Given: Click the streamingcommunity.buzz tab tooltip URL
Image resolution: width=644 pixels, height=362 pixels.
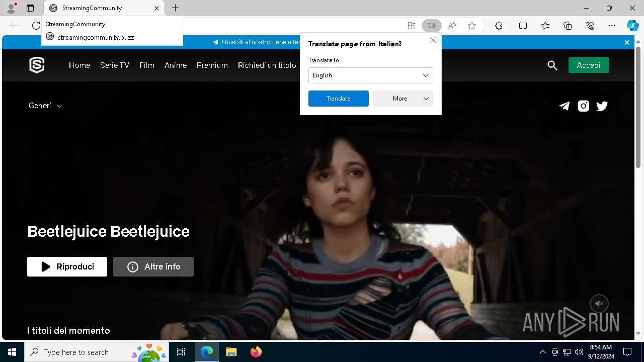Looking at the screenshot, I should coord(96,37).
